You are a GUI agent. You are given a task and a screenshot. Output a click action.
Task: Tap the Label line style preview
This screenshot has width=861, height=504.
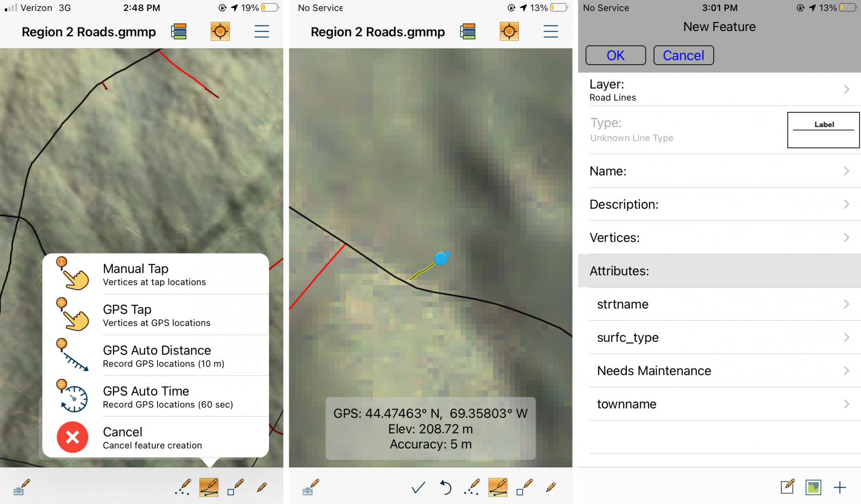point(823,130)
